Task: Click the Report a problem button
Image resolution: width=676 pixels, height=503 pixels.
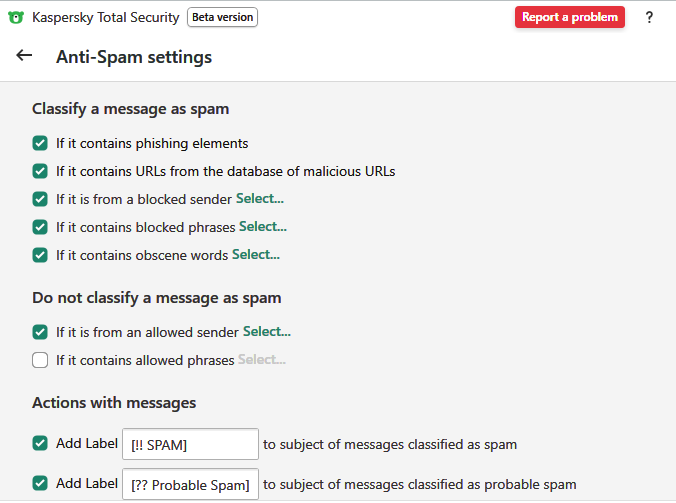Action: tap(570, 17)
